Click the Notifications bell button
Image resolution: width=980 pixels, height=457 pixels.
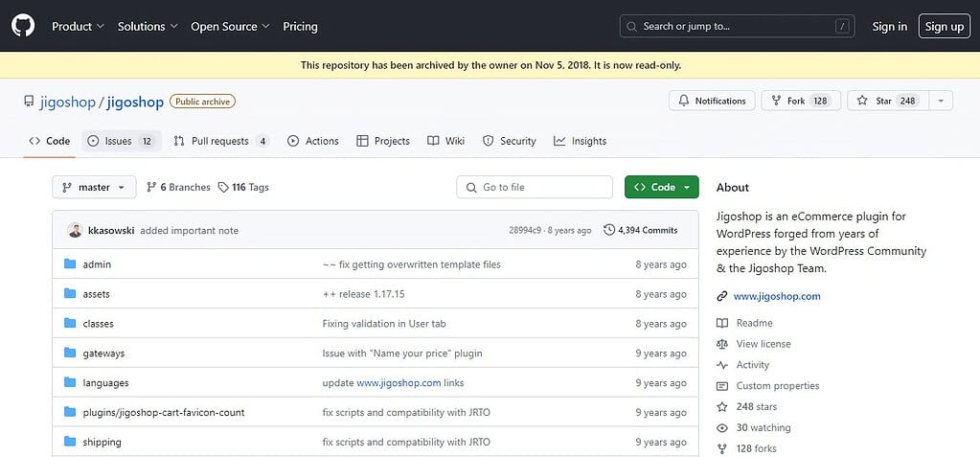712,101
